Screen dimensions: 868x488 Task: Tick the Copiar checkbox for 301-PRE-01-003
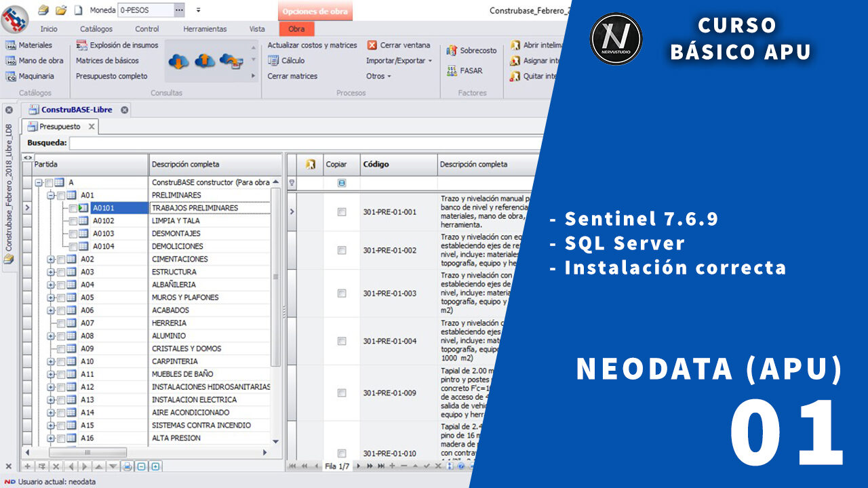pos(342,293)
